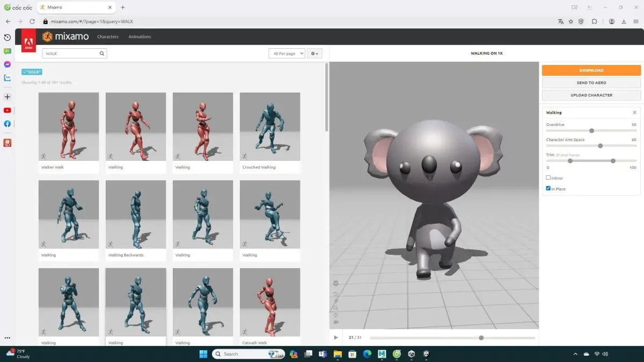Viewport: 644px width, 362px height.
Task: Open the Characters tab in the Mixamo header
Action: [x=108, y=37]
